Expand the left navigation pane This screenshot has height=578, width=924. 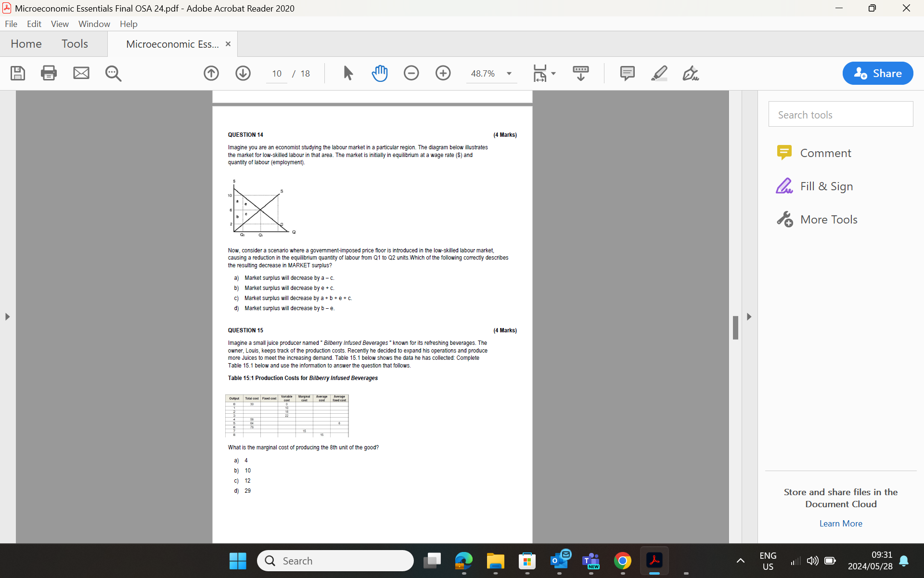[x=7, y=316]
